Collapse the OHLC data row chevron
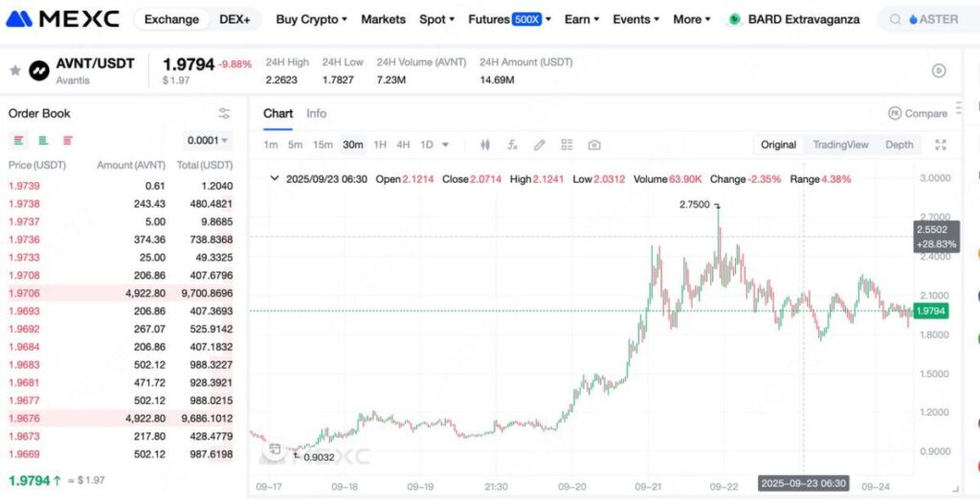The height and width of the screenshot is (499, 980). click(x=274, y=178)
